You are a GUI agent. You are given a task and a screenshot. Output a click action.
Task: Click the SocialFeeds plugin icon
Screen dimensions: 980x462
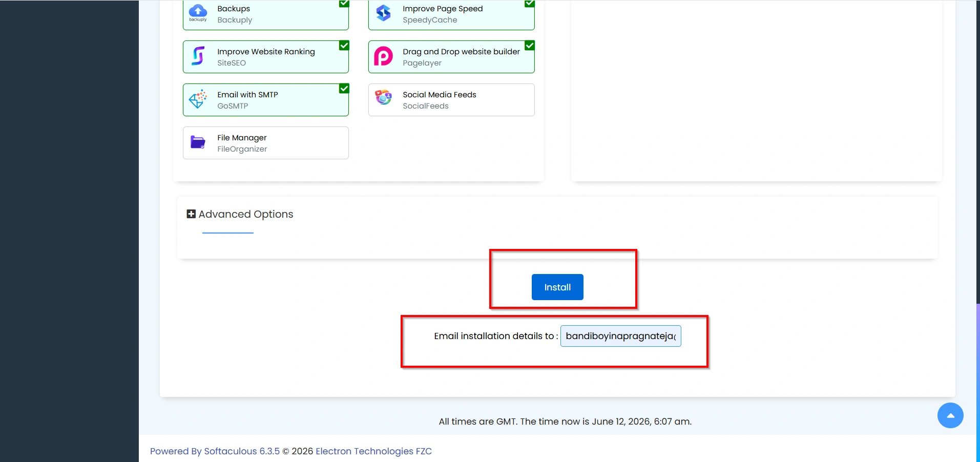[383, 97]
